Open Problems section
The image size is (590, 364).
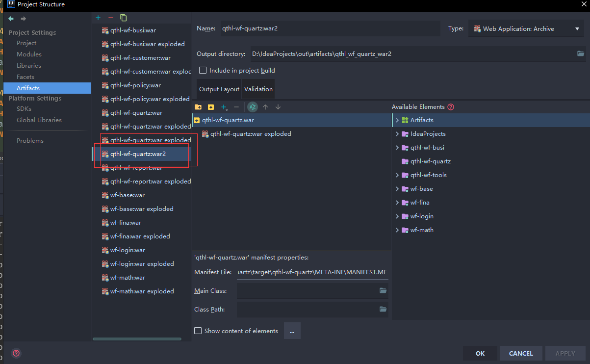[30, 141]
